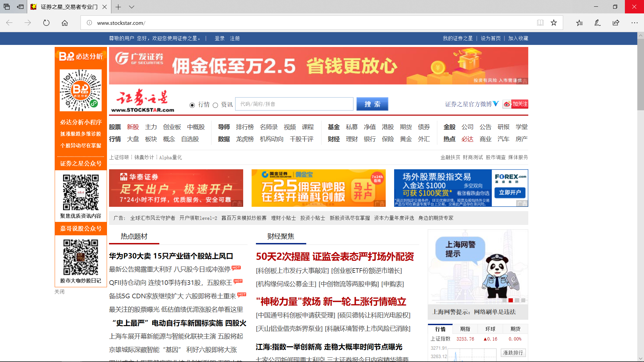Open the 黄金 navigation item
The width and height of the screenshot is (644, 362).
(406, 139)
